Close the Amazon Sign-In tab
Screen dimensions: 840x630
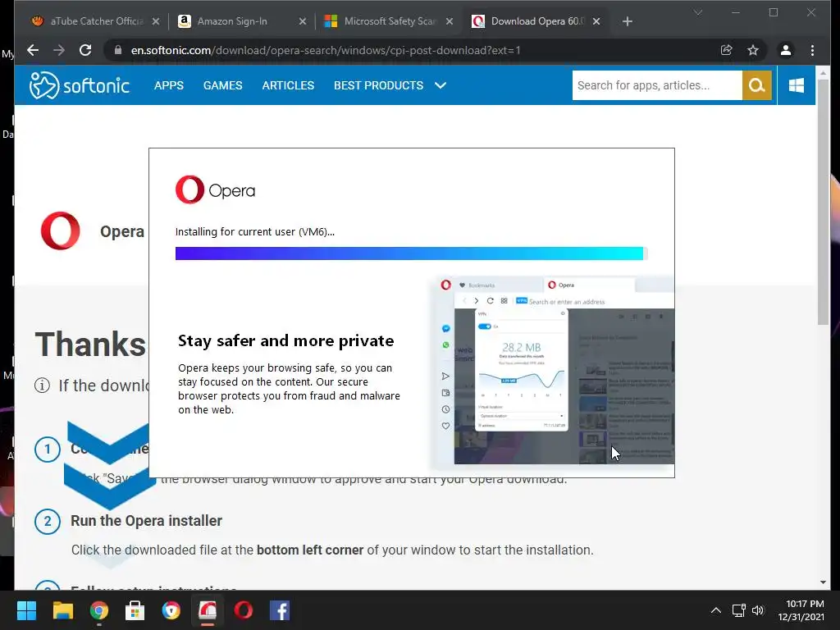(303, 21)
